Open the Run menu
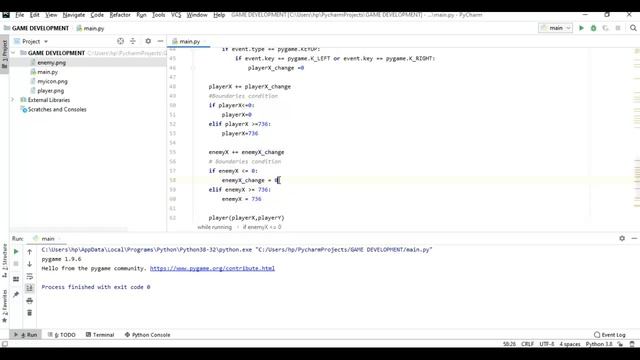This screenshot has height=360, width=640. [141, 15]
